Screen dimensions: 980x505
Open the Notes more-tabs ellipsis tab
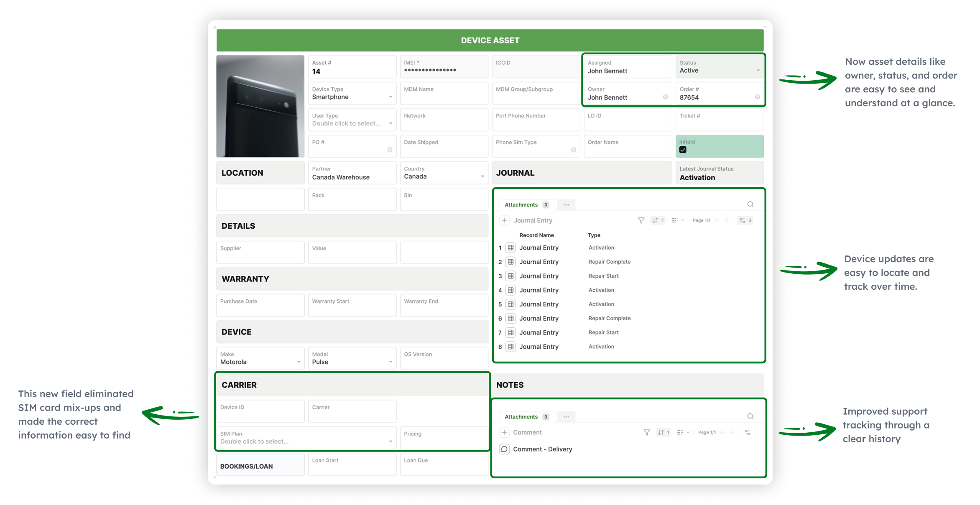[x=566, y=417]
